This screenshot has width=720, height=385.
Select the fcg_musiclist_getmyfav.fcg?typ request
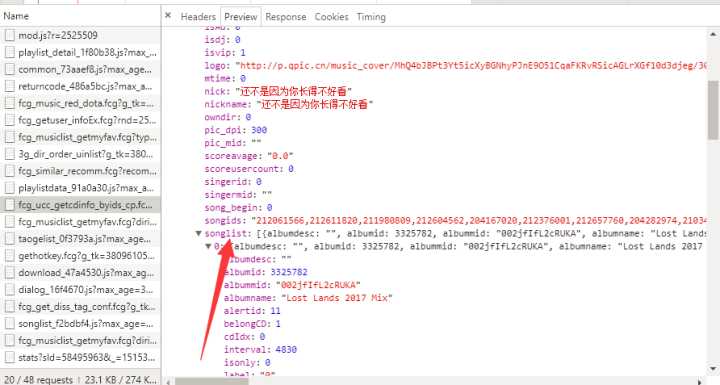[x=80, y=137]
